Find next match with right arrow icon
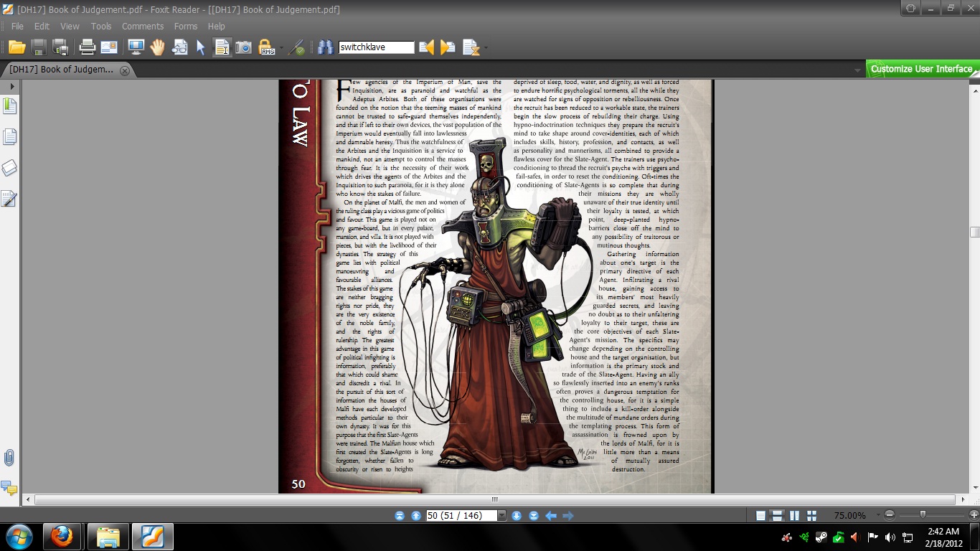Screen dimensions: 980x551 (448, 47)
